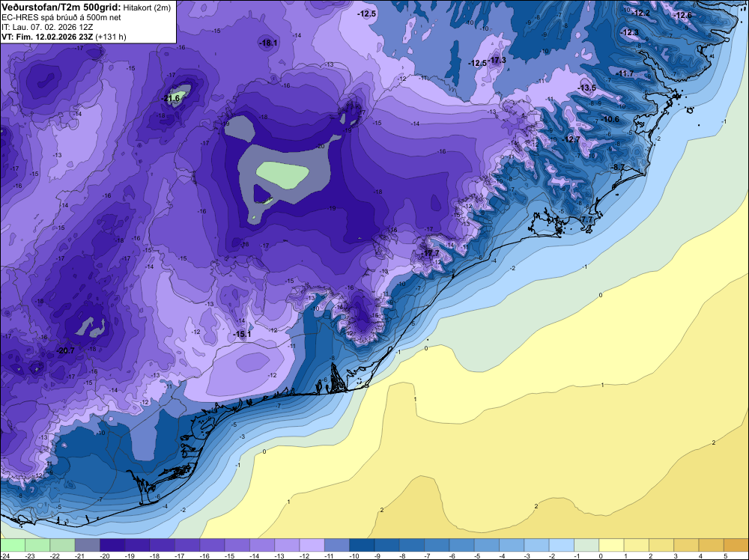Click the 'VT: Fim. 12.02.2026 23Z' valid time
This screenshot has height=560, width=749.
tap(47, 37)
